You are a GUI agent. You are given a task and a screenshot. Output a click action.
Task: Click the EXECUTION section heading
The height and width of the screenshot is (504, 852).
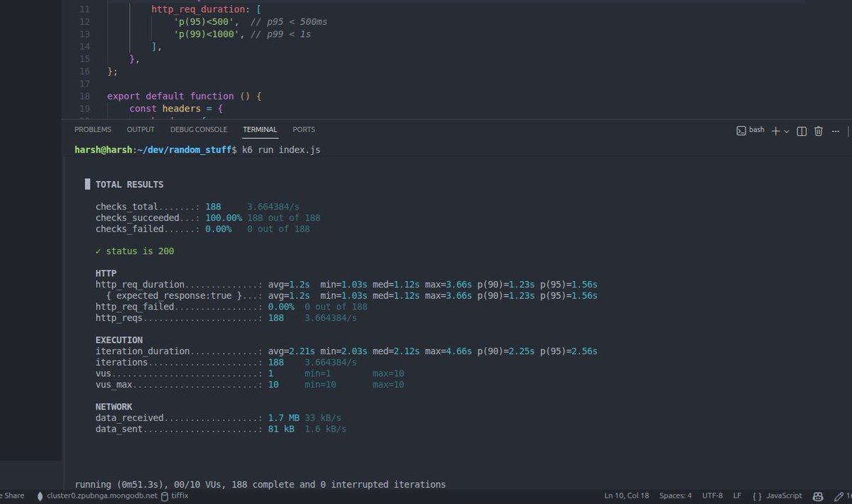(x=119, y=340)
